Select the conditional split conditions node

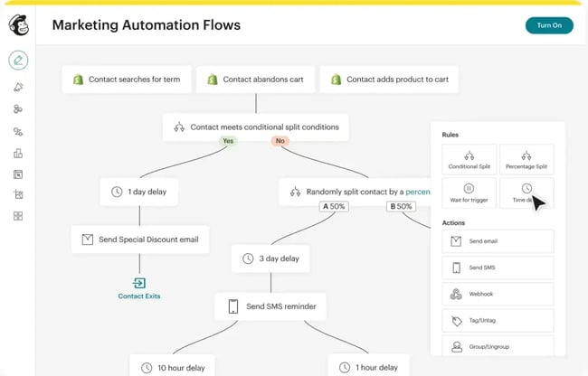pos(256,127)
